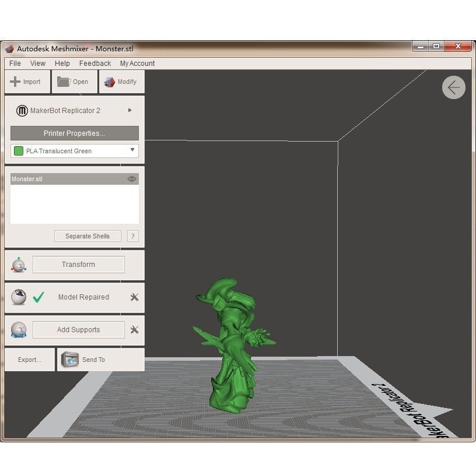
Task: Click the model repair sphere icon
Action: point(19,297)
